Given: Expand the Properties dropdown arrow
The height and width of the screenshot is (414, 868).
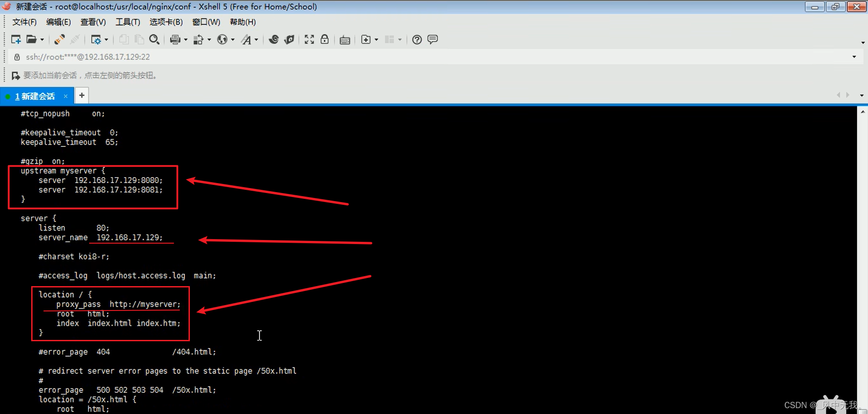Looking at the screenshot, I should point(106,40).
